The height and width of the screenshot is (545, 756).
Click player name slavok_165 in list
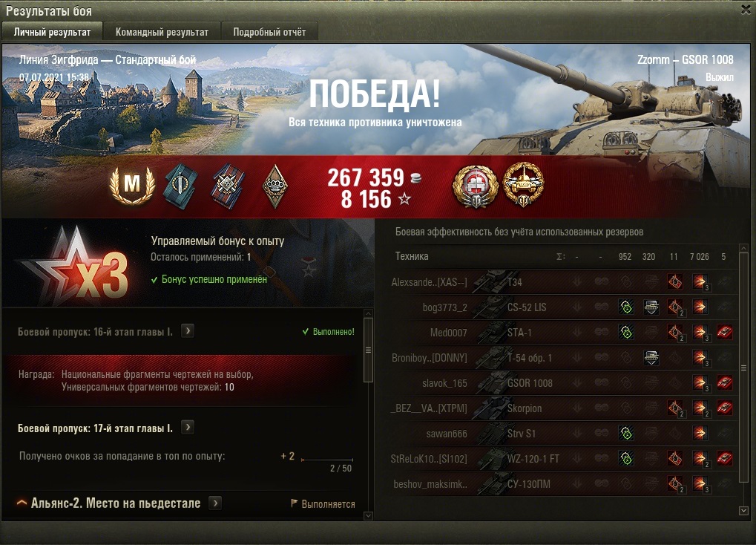[444, 383]
